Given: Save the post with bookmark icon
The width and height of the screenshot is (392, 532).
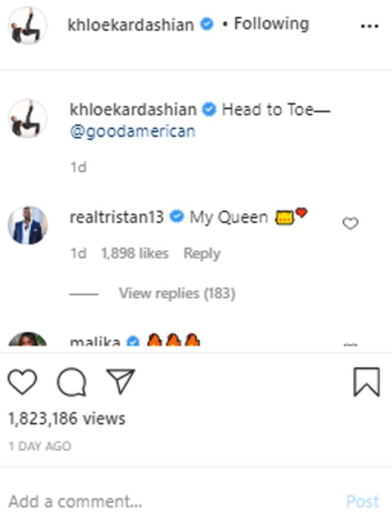Looking at the screenshot, I should tap(367, 382).
